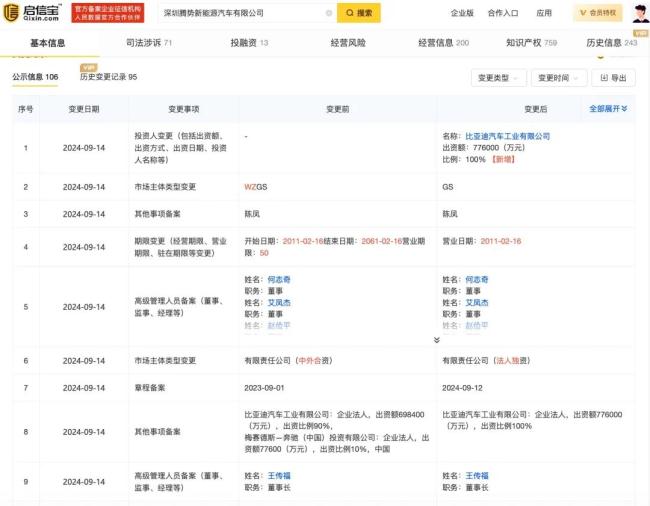The height and width of the screenshot is (506, 650).
Task: Click the 变更日期 column header
Action: (84, 109)
